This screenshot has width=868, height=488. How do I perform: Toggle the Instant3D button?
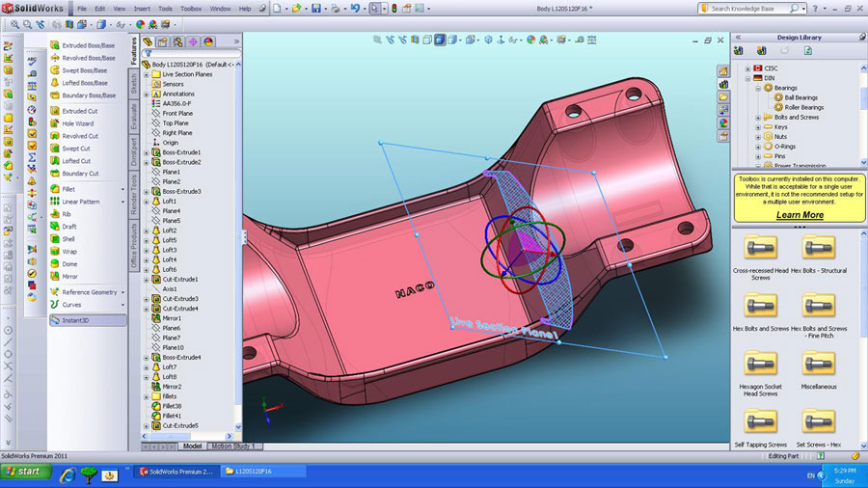[x=88, y=320]
